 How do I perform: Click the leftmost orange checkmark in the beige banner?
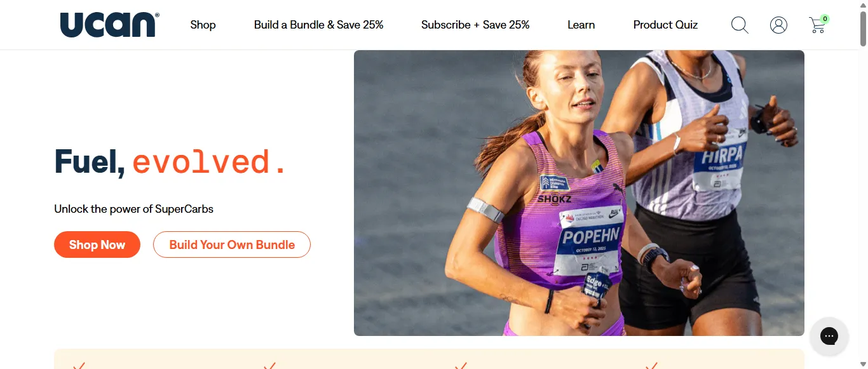(79, 365)
